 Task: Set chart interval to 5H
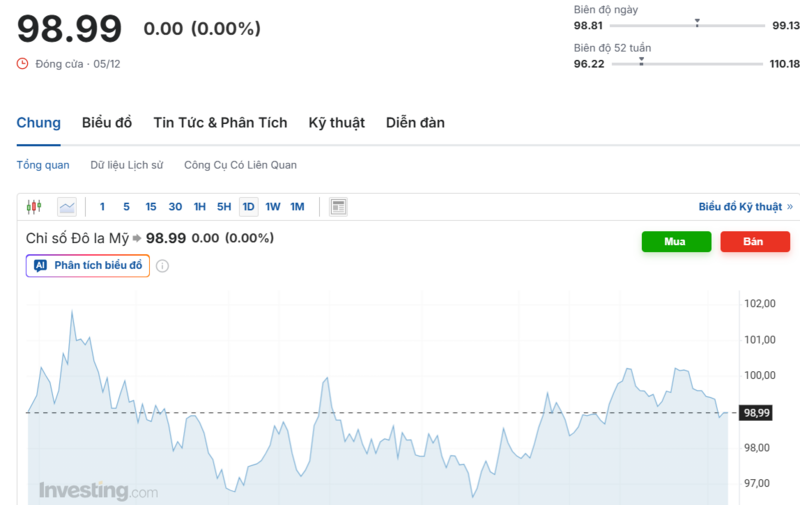[x=224, y=207]
